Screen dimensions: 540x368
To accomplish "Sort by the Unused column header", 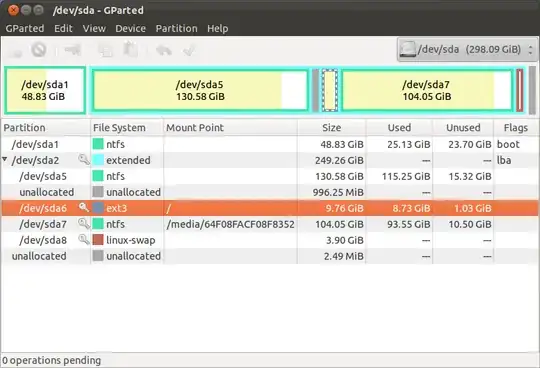I will (x=463, y=128).
